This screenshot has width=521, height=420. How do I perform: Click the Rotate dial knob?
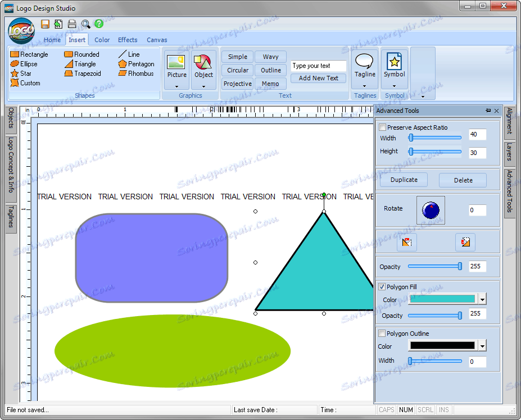(x=431, y=210)
